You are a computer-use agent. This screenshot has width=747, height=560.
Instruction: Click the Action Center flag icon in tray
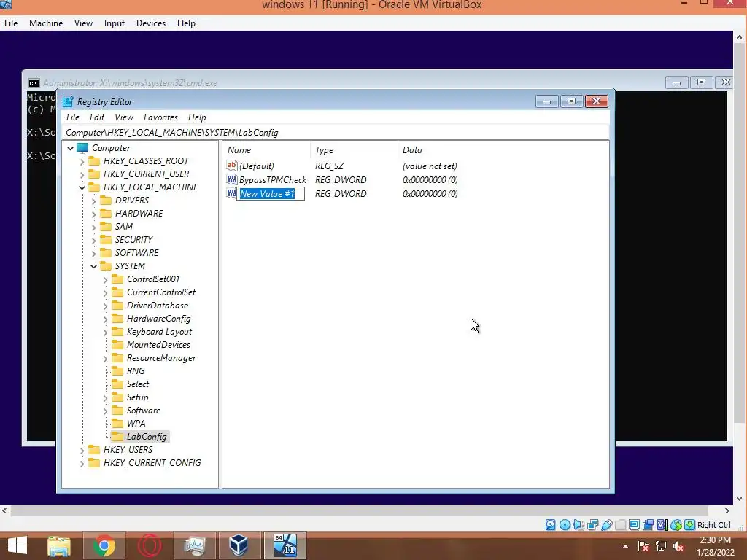(643, 546)
